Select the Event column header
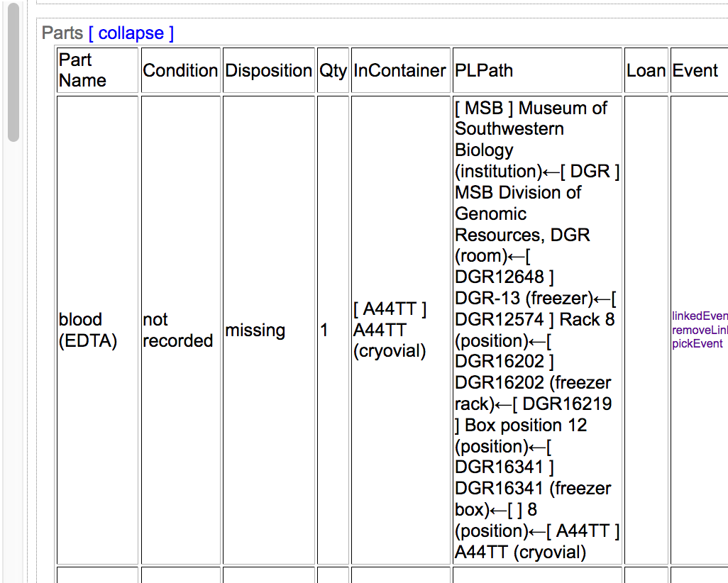 point(699,70)
